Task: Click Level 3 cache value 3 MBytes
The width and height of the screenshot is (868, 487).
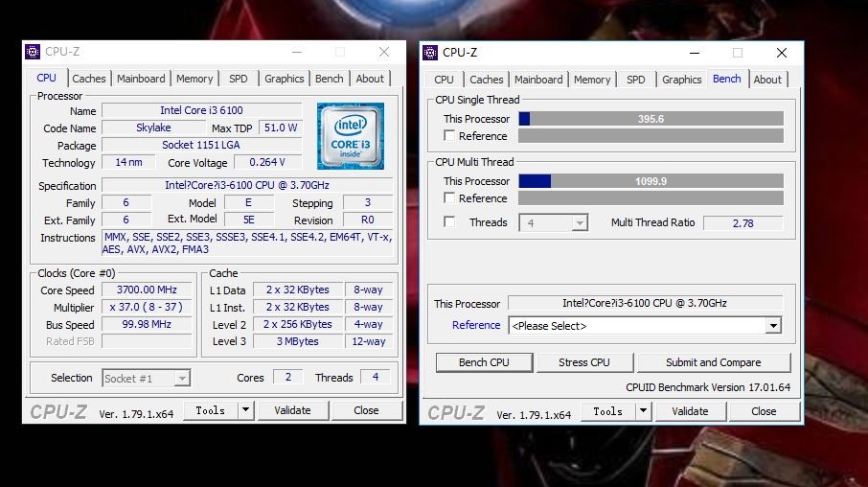Action: click(298, 341)
